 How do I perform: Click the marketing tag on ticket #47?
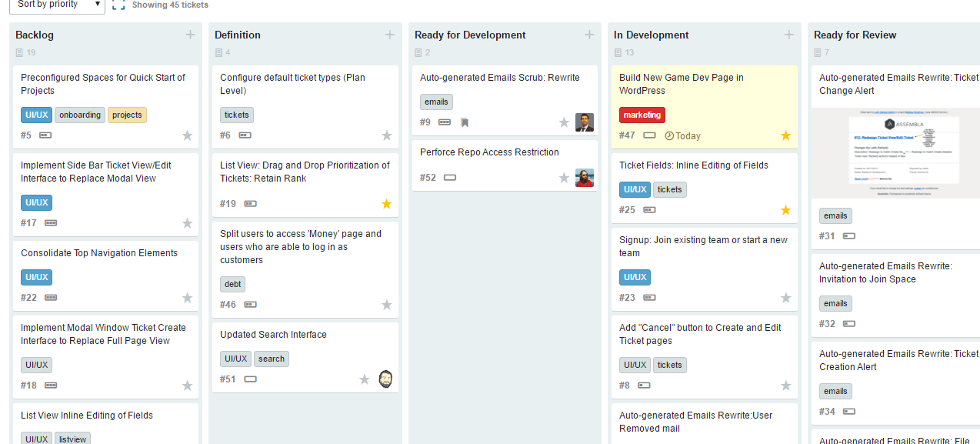642,115
